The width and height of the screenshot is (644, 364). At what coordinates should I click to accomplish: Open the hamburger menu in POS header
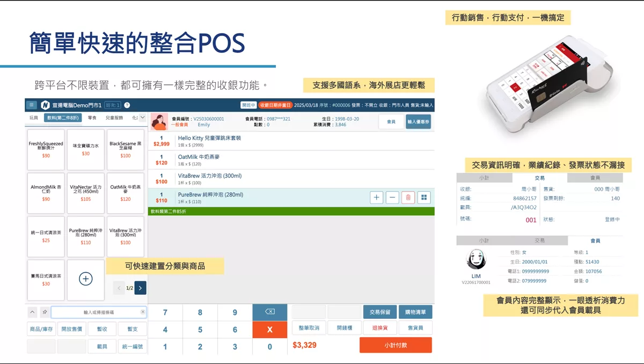tap(32, 105)
